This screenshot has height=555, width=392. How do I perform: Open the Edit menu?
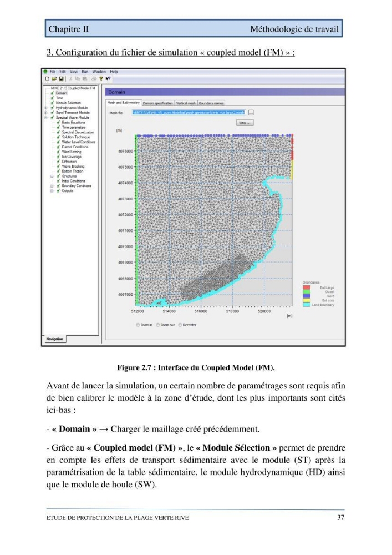63,72
